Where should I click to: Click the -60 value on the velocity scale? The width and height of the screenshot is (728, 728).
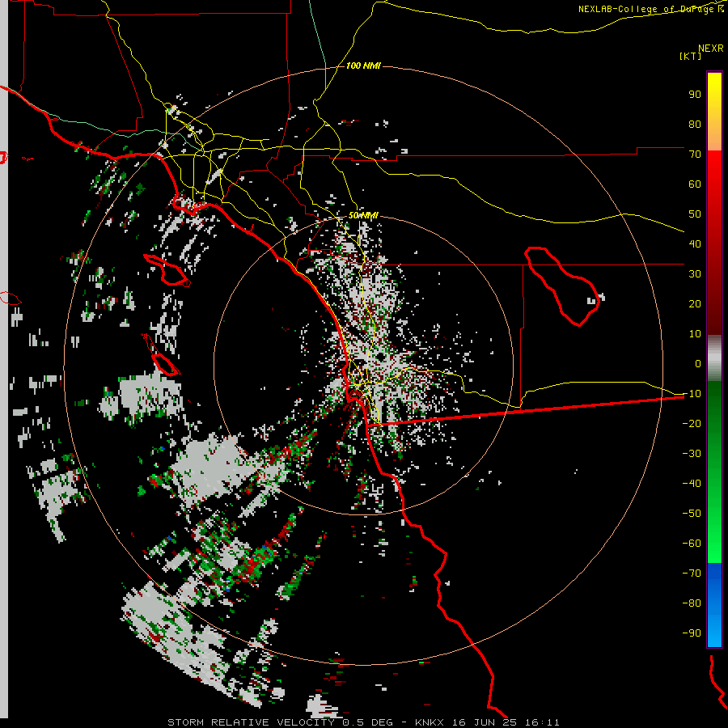pos(692,544)
